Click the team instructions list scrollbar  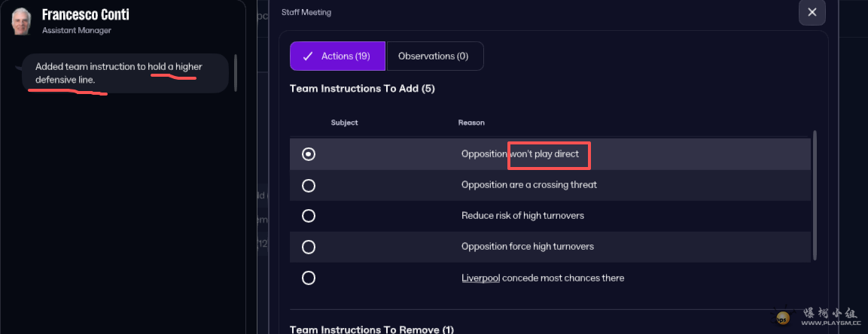[815, 196]
